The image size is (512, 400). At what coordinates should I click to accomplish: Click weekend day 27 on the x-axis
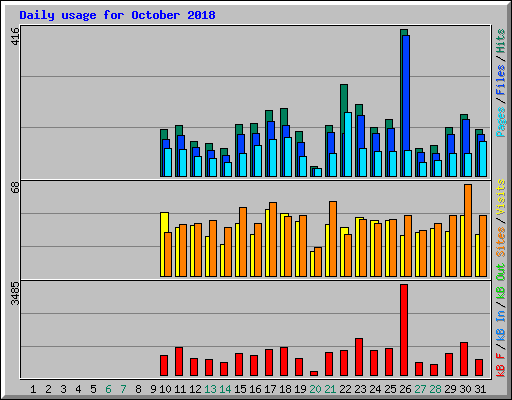(x=420, y=389)
